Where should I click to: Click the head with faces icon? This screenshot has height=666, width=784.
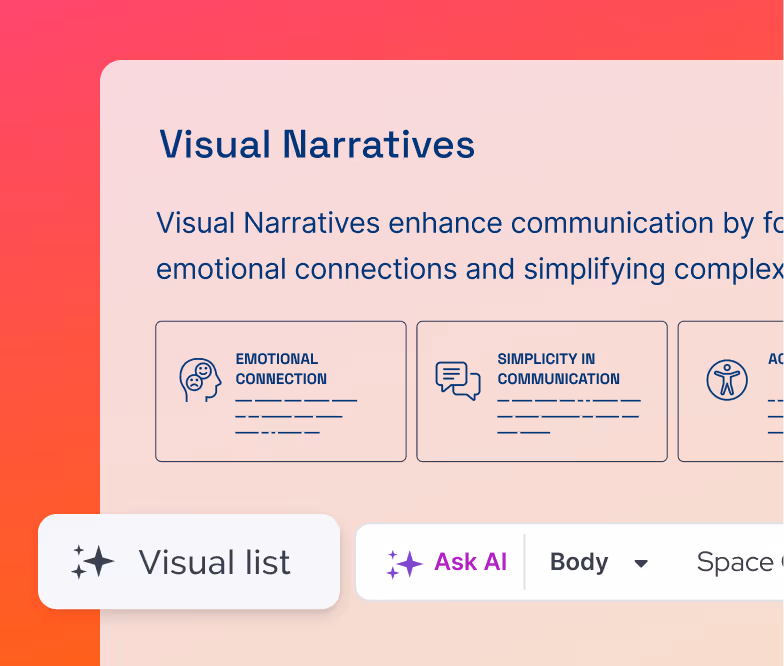tap(199, 380)
